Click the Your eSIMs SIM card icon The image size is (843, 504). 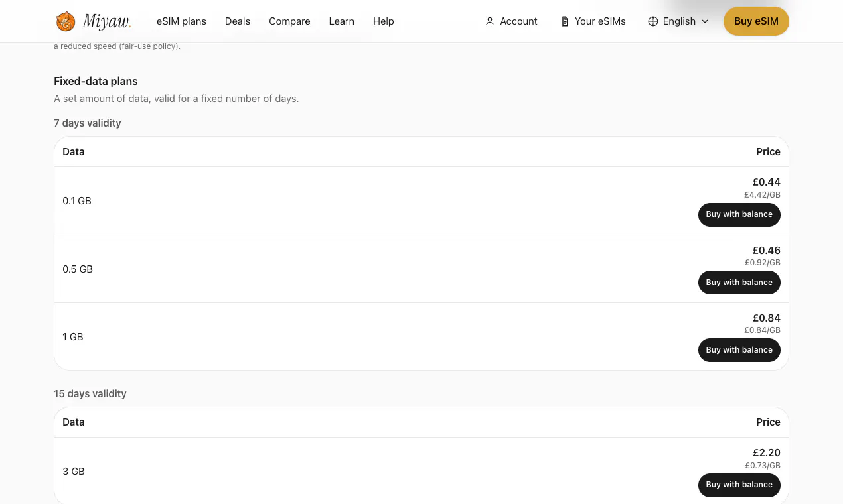tap(565, 21)
